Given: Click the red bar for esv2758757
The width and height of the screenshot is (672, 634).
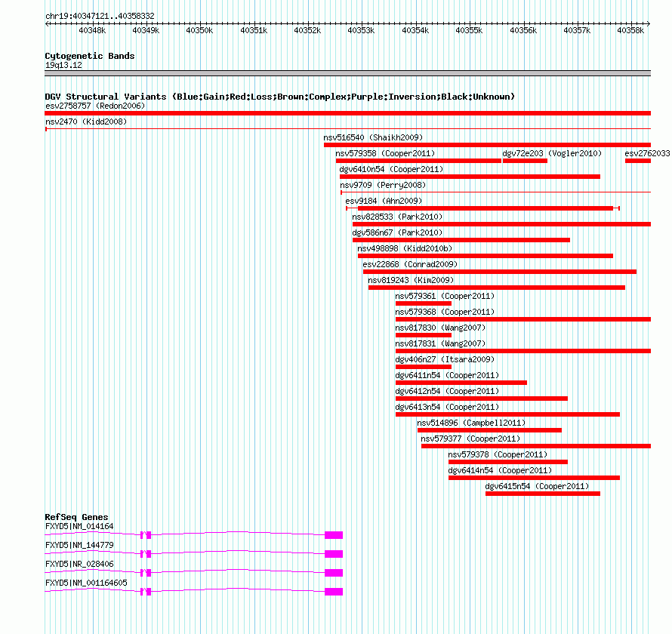Looking at the screenshot, I should coord(347,113).
